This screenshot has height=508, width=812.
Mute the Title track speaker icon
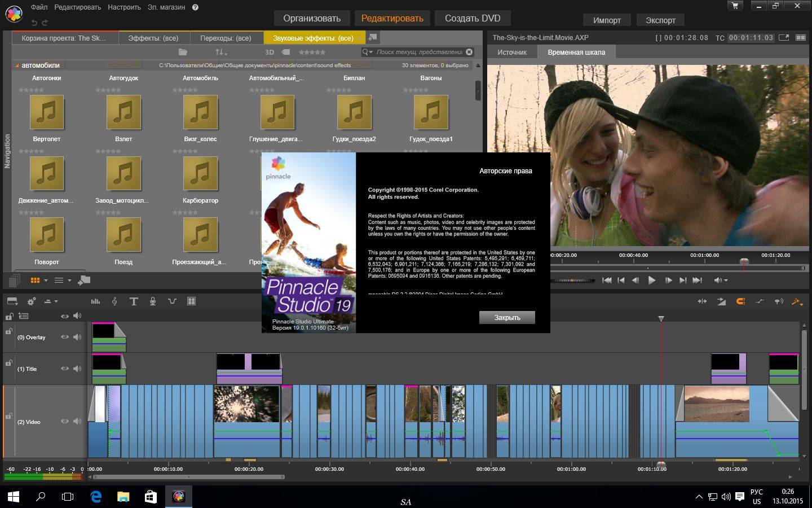77,369
